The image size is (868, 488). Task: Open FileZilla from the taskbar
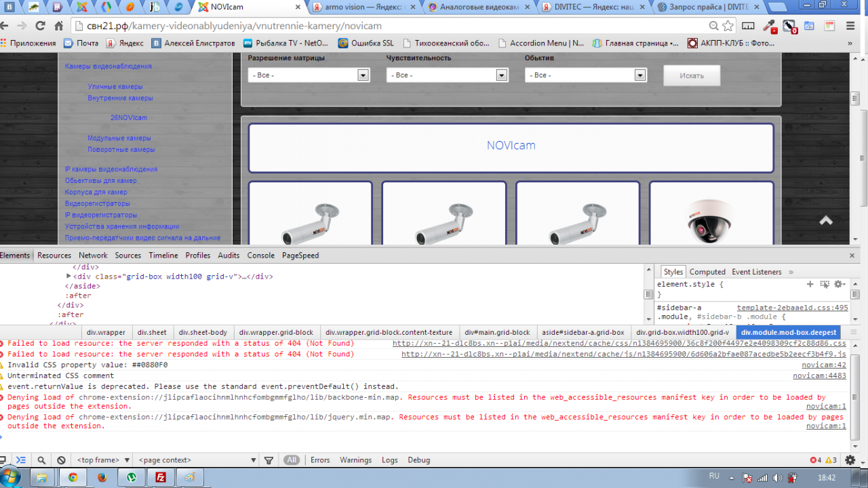tap(161, 477)
